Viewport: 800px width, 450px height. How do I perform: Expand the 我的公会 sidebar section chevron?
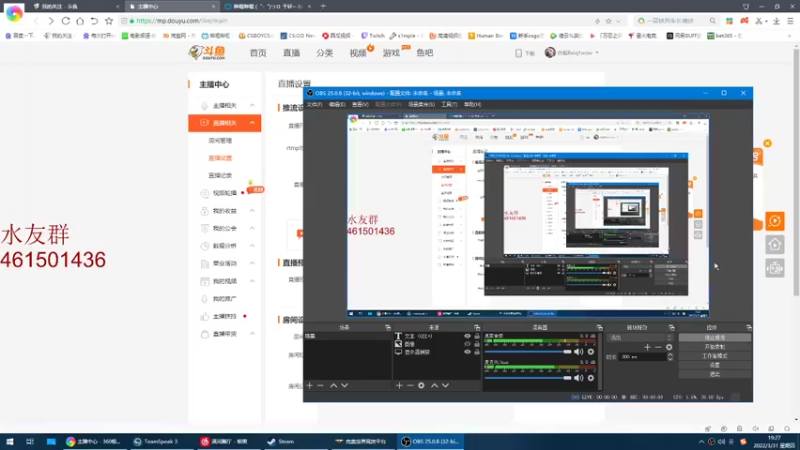click(x=252, y=228)
